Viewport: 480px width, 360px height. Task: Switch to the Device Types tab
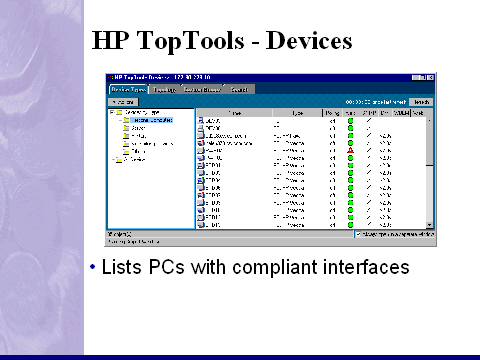[x=128, y=90]
